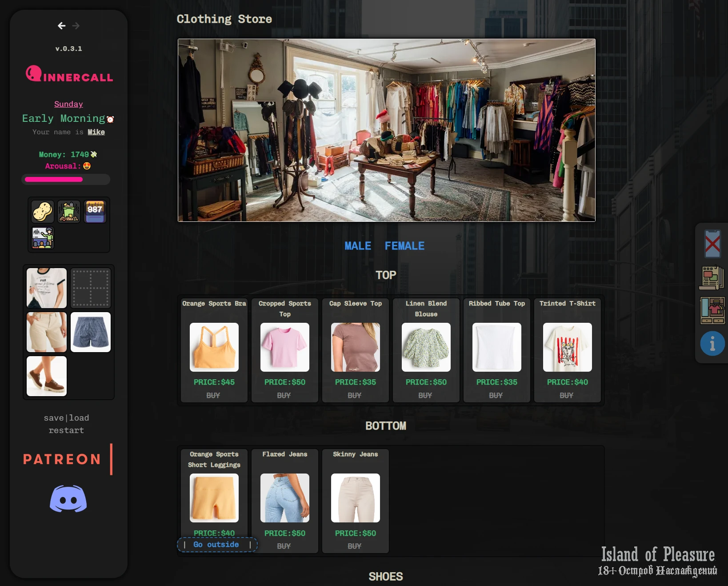Select the smelly trash bin item

click(69, 211)
